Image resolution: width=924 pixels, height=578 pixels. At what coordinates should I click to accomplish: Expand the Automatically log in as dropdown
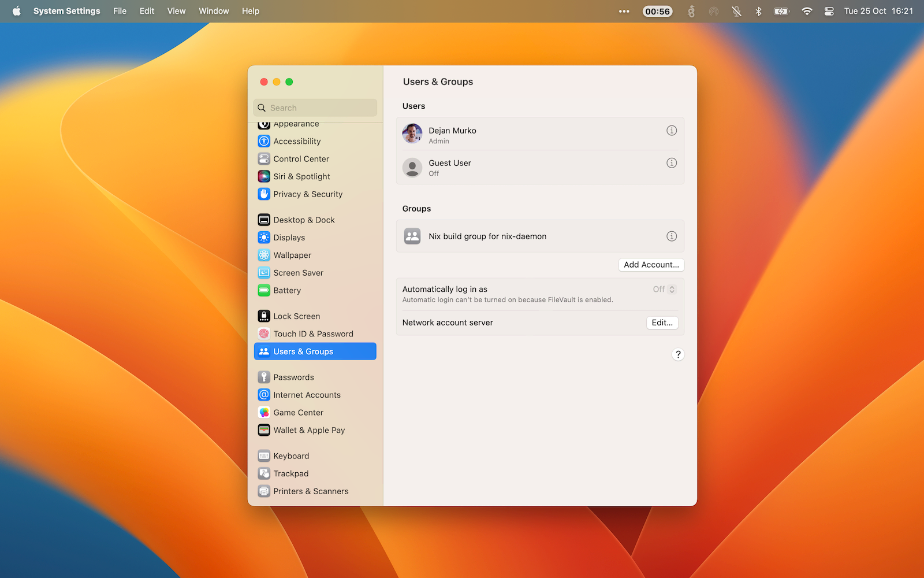664,290
